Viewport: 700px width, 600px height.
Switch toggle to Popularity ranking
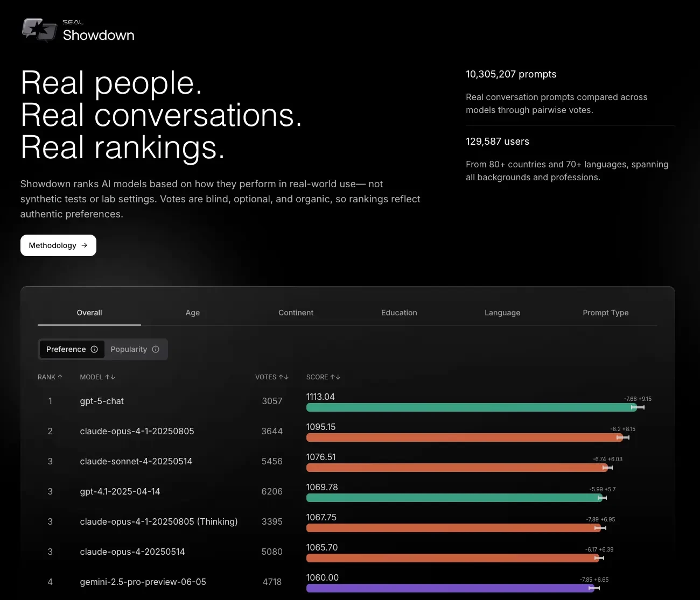[x=129, y=349]
